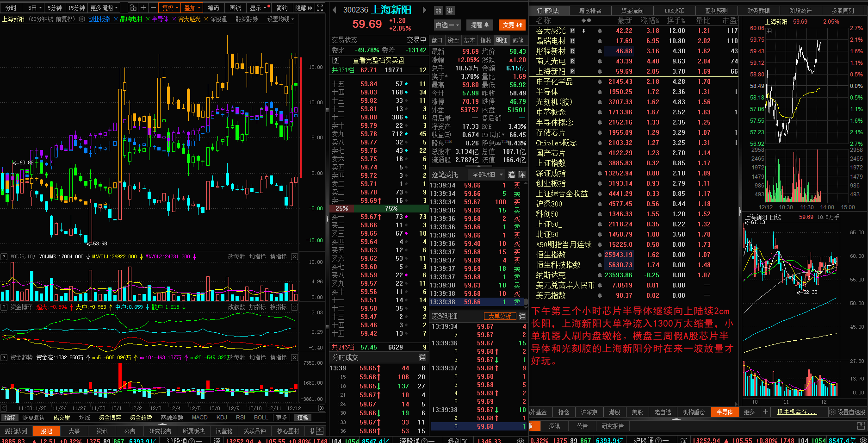The height and width of the screenshot is (443, 868).
Task: Open the 叠加 overlay dropdown
Action: 192,8
